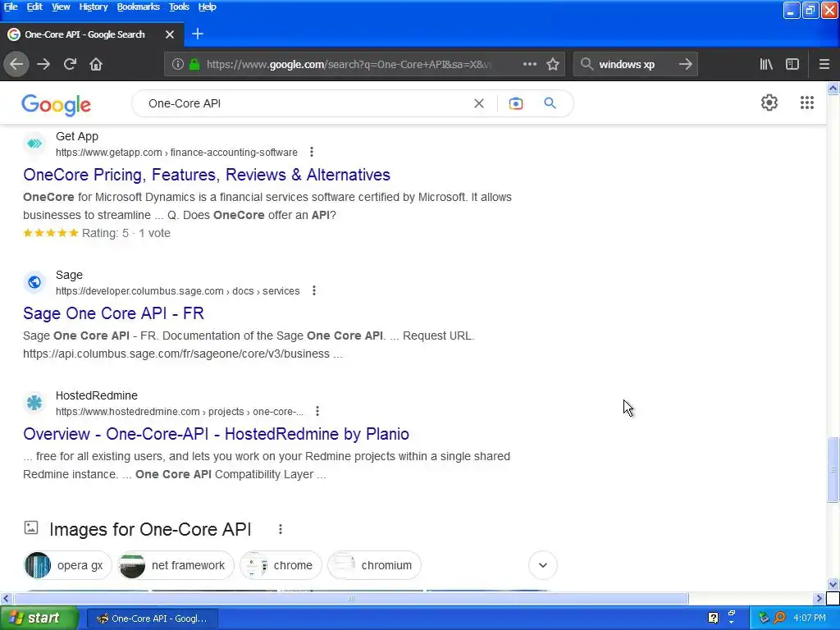
Task: Click the vertical scrollbar thumb
Action: coord(833,470)
